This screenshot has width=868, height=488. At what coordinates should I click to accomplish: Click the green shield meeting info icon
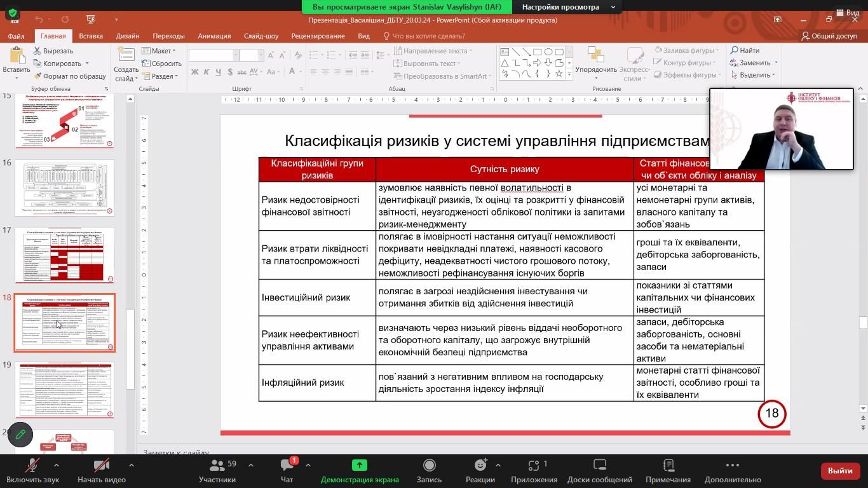[12, 13]
